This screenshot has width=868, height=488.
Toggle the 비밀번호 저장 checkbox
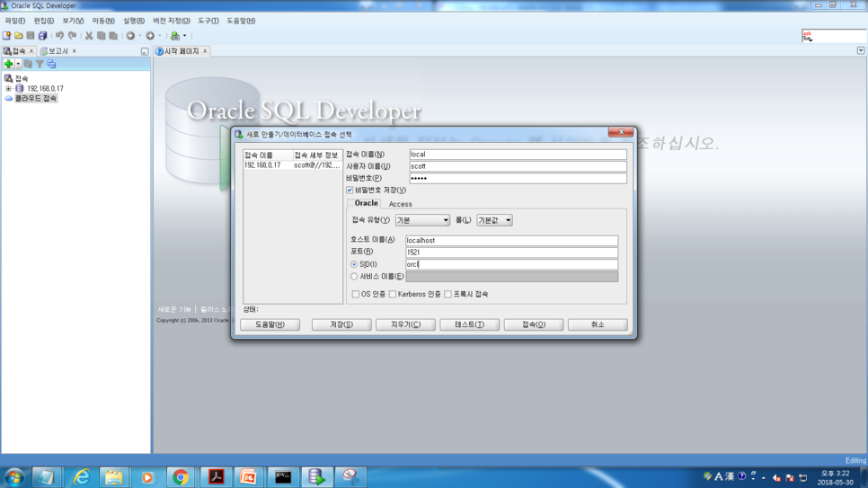click(x=350, y=190)
